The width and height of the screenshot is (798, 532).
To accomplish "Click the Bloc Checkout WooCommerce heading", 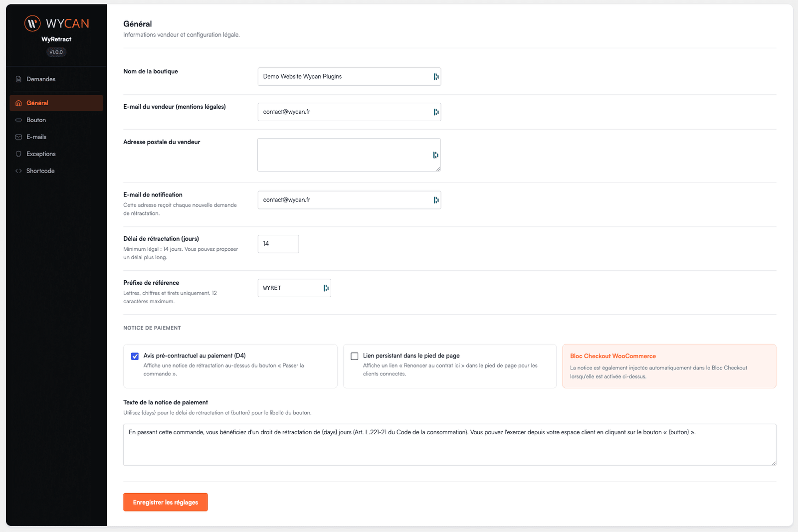I will (613, 356).
